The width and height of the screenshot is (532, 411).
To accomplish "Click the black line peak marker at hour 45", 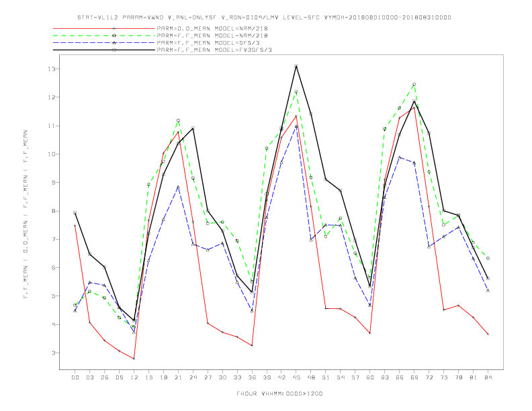I will [296, 66].
